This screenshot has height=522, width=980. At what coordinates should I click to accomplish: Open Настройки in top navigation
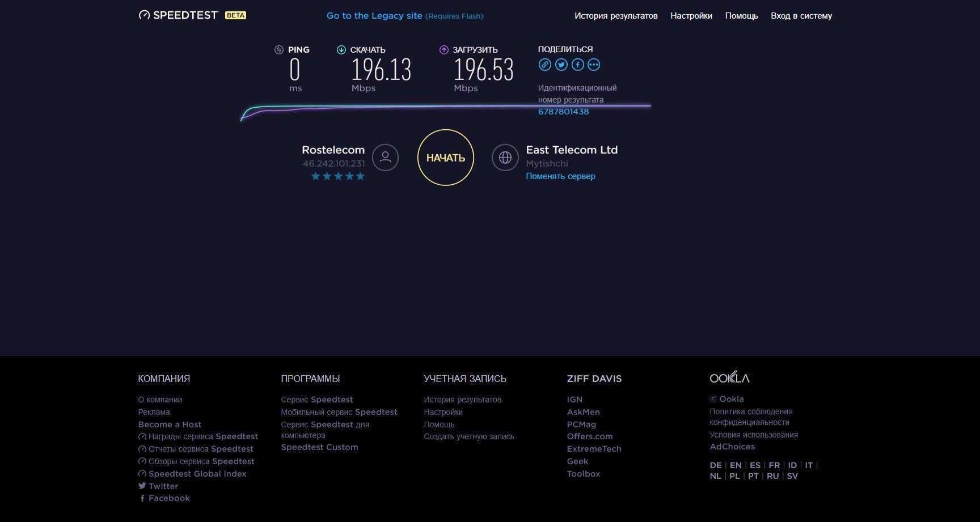(691, 16)
